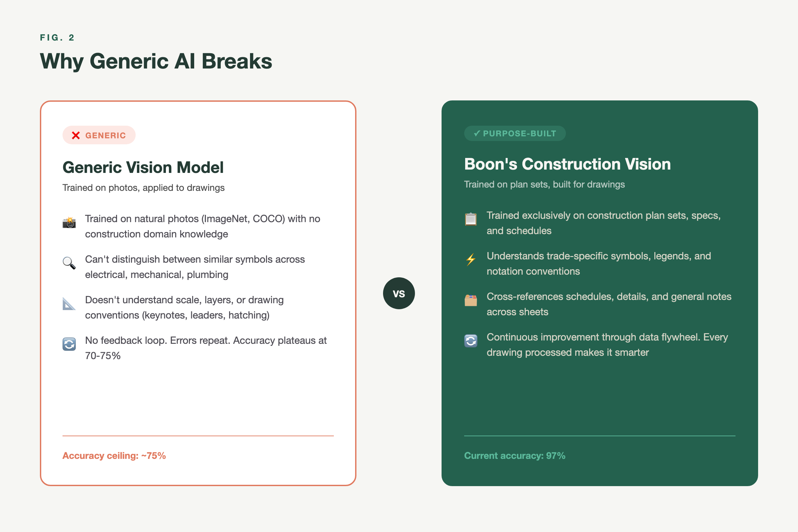Click the red X mark in the GENERIC badge
The width and height of the screenshot is (798, 532).
pyautogui.click(x=75, y=135)
